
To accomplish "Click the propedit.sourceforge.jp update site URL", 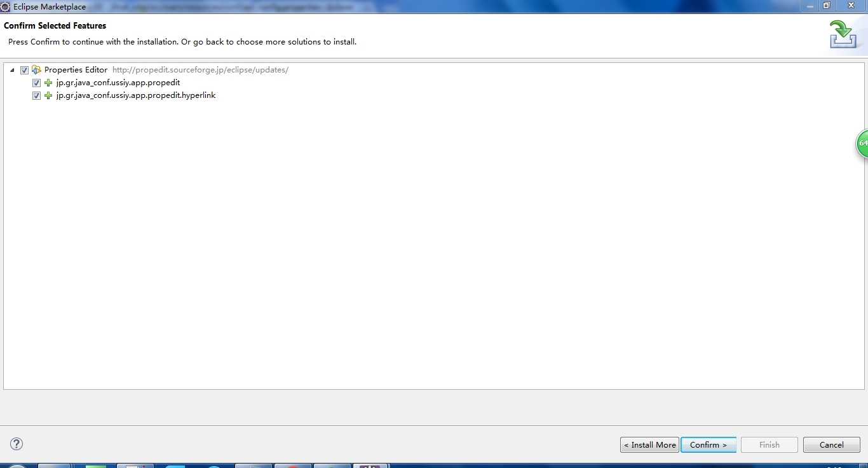I will [x=200, y=70].
